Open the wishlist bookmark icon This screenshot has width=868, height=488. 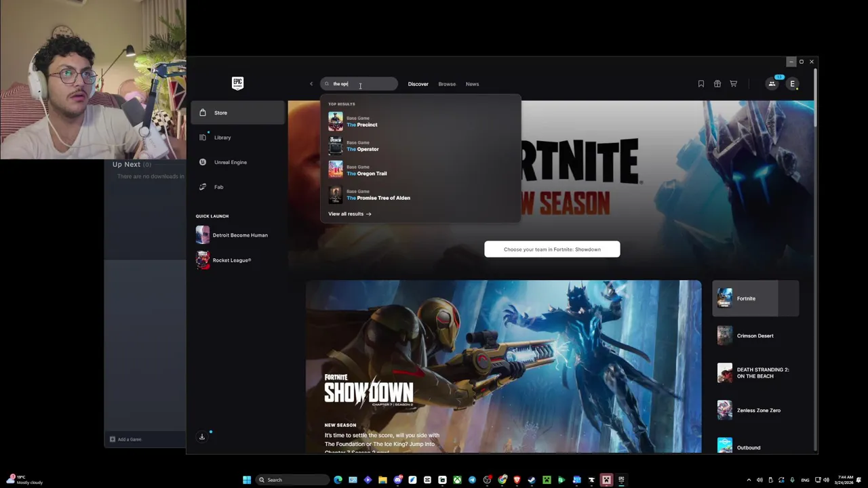click(x=701, y=84)
